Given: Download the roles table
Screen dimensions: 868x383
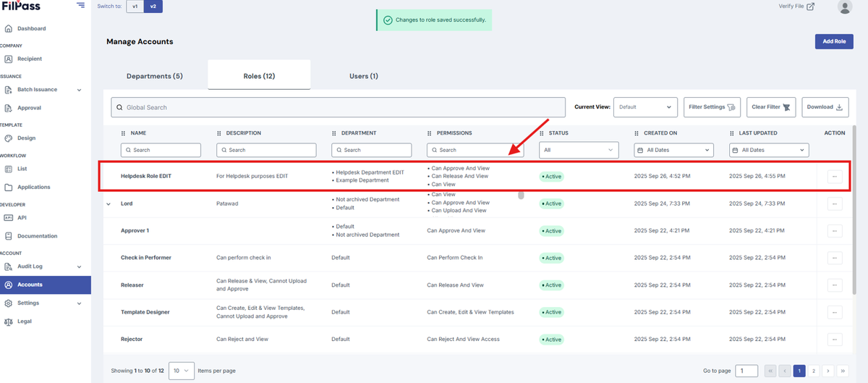Looking at the screenshot, I should [825, 107].
